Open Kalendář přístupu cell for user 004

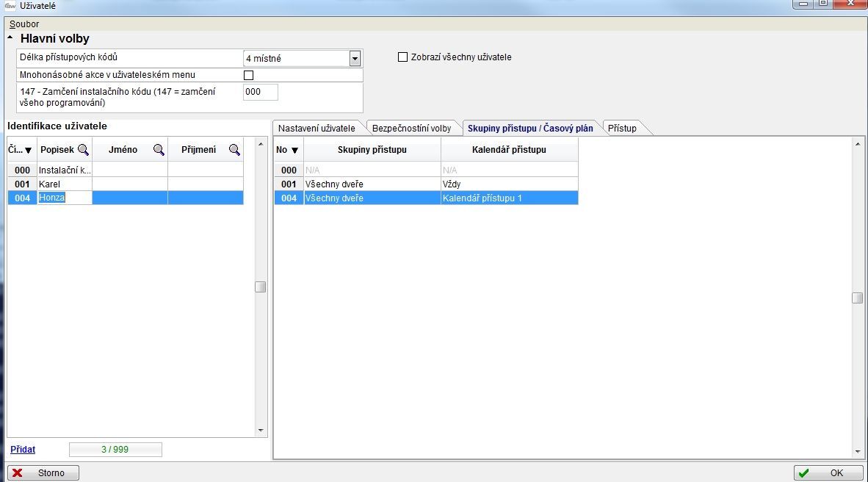(x=509, y=198)
